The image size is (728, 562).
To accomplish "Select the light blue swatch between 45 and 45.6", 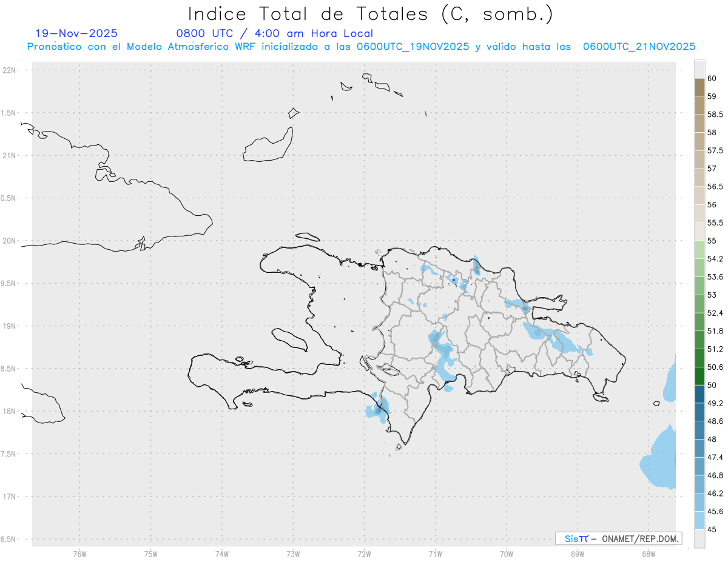I will (x=699, y=520).
